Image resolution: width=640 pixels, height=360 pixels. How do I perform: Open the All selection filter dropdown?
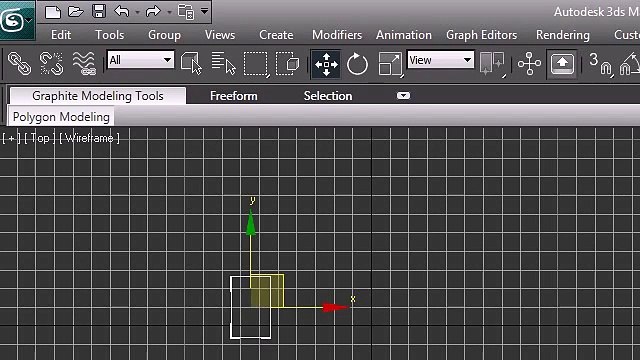click(140, 60)
